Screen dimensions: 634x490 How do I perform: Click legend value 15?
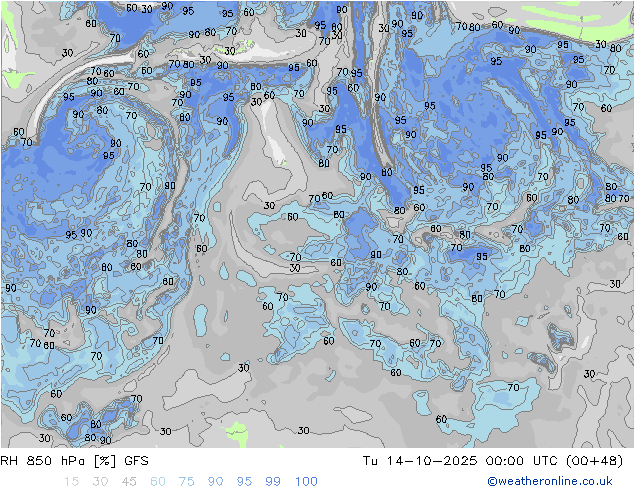point(71,482)
